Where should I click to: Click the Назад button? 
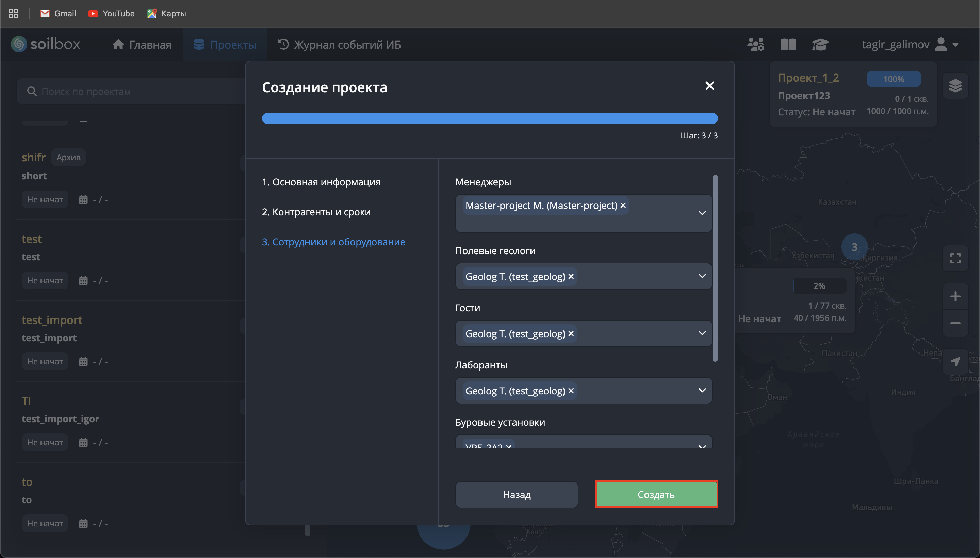point(516,494)
